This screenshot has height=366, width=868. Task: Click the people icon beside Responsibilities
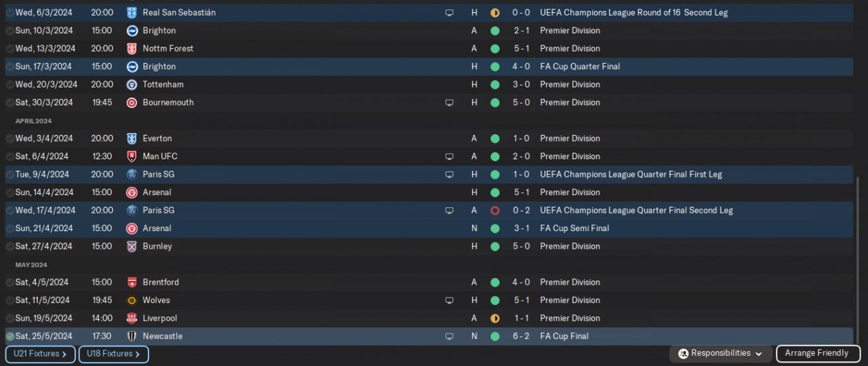click(684, 354)
